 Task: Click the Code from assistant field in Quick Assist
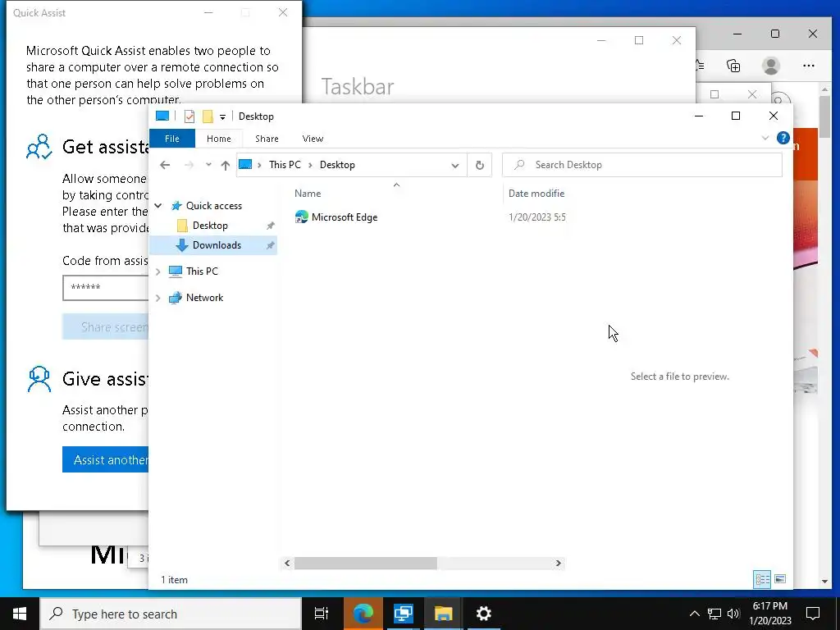point(106,288)
